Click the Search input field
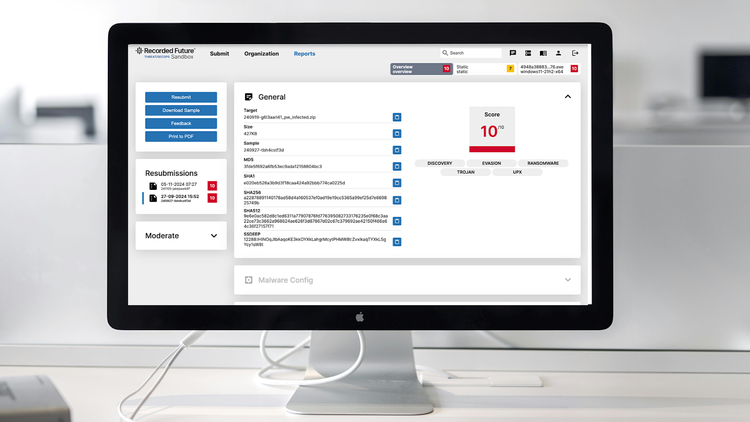This screenshot has width=750, height=422. 473,53
